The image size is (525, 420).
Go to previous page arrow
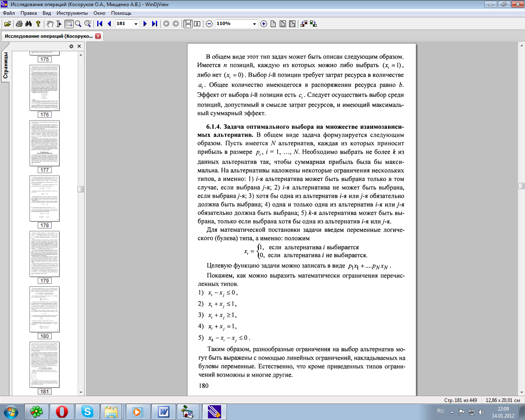click(x=109, y=24)
